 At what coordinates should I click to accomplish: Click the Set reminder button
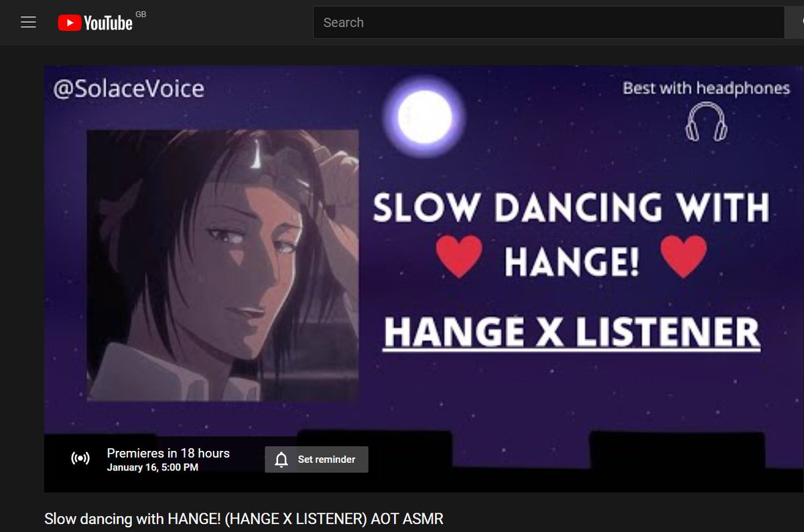316,460
